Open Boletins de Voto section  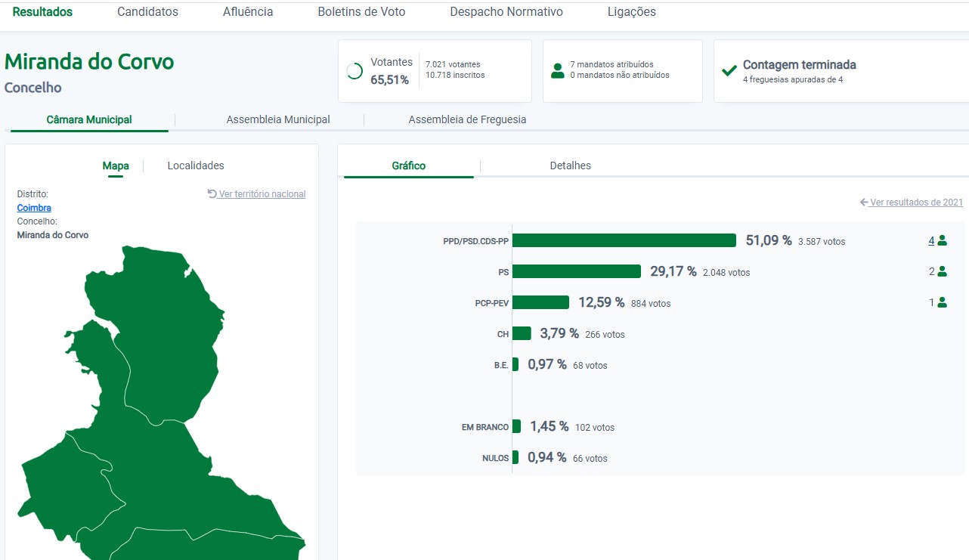[x=361, y=12]
